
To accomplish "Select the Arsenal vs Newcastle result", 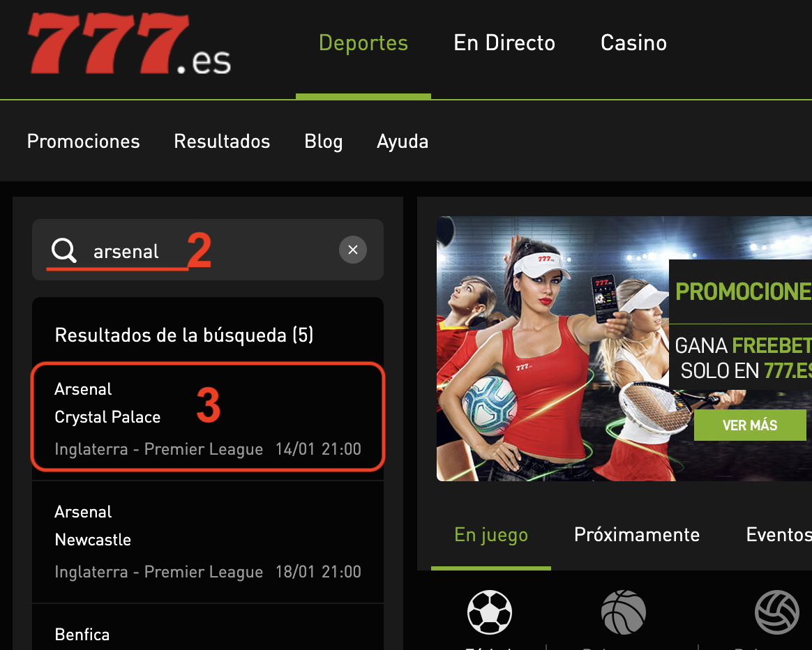I will coord(208,542).
